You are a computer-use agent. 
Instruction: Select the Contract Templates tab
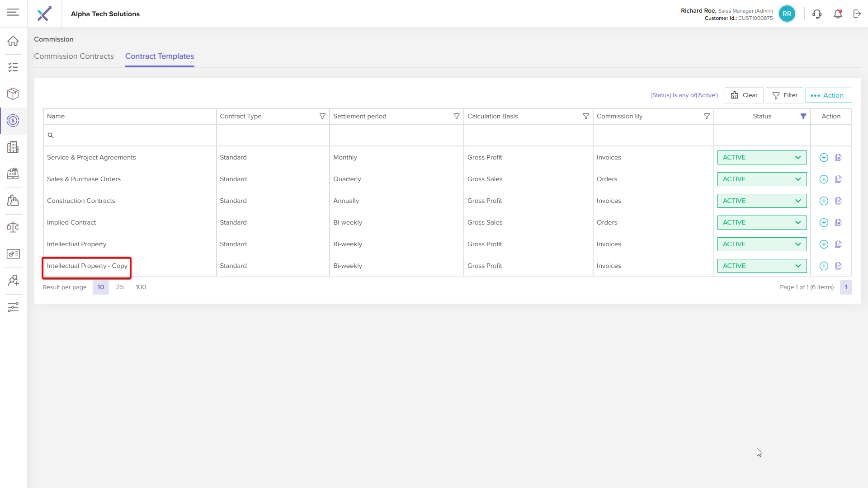coord(160,56)
